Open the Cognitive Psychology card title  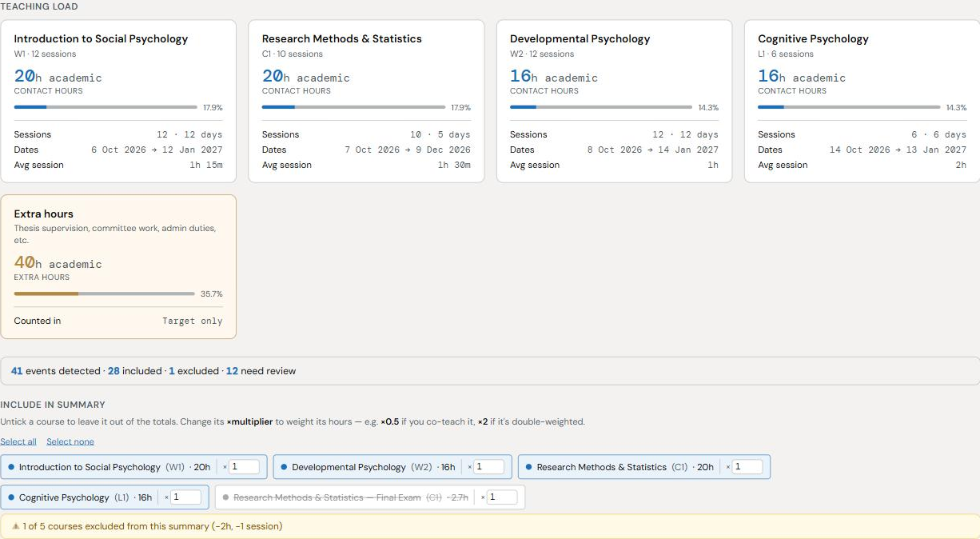point(813,38)
